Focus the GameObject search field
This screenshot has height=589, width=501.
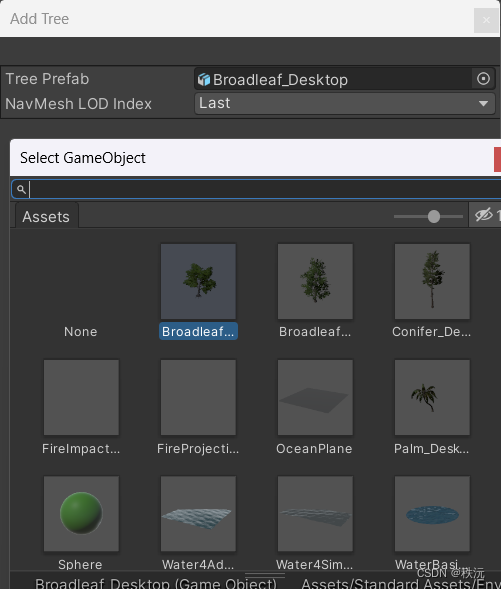click(x=259, y=189)
